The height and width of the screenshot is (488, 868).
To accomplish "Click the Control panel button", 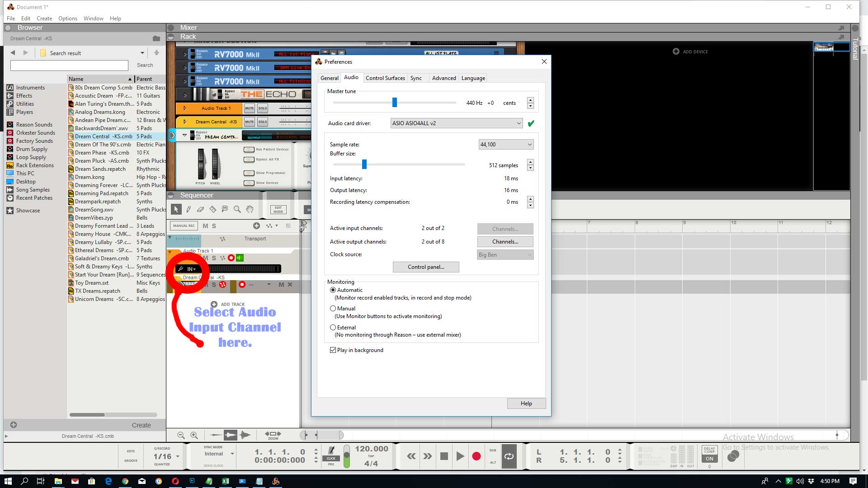I will (x=426, y=267).
